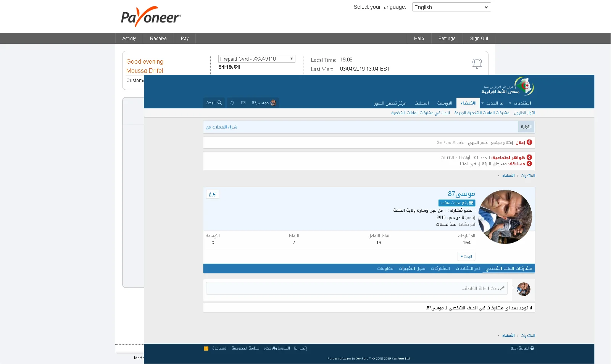The height and width of the screenshot is (364, 611).
Task: Click the Sign Out link
Action: (x=479, y=39)
